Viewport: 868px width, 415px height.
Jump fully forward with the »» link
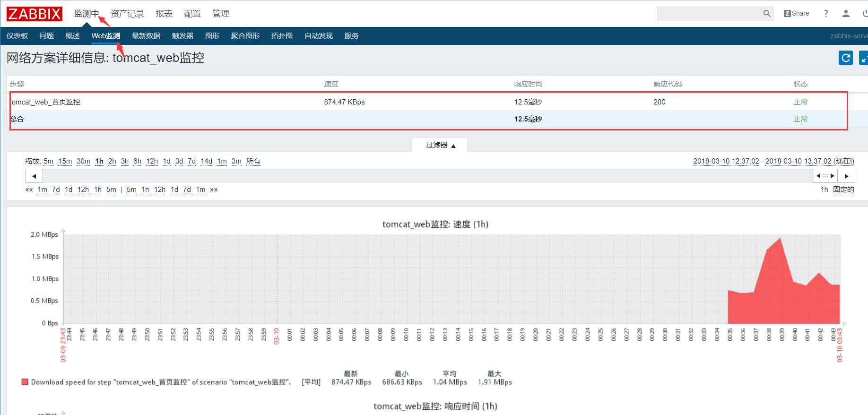[214, 190]
